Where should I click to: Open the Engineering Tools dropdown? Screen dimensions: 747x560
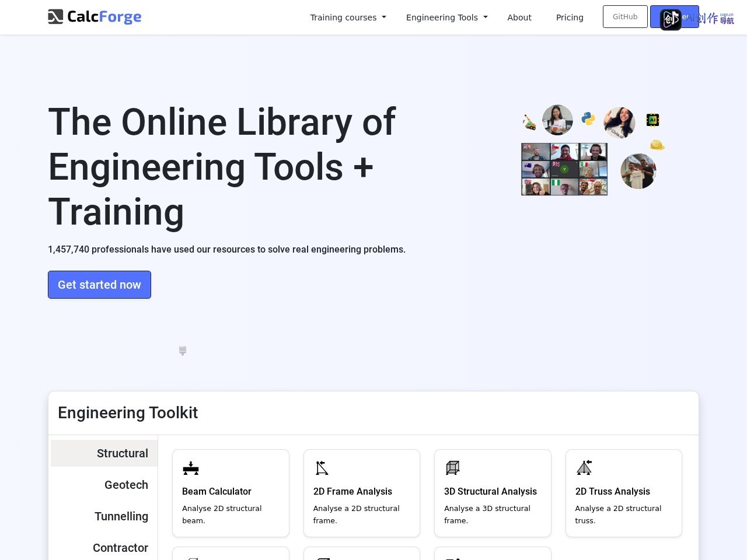point(446,17)
